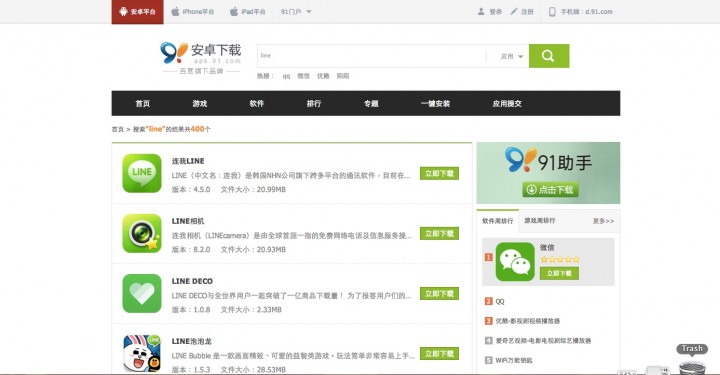The image size is (720, 375).
Task: Click 文件大小:20.93MB text
Action: (x=253, y=250)
